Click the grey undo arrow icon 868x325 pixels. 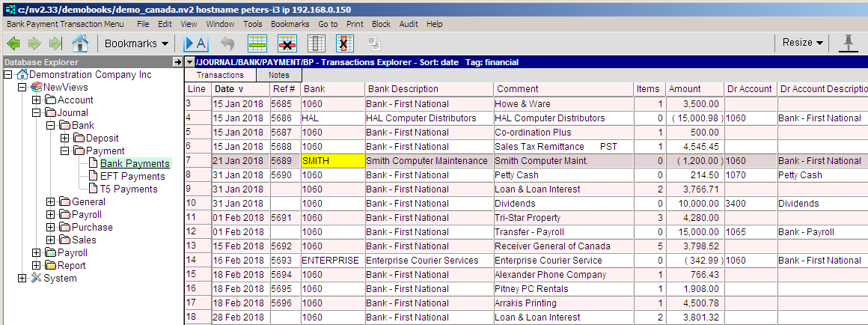pyautogui.click(x=227, y=43)
